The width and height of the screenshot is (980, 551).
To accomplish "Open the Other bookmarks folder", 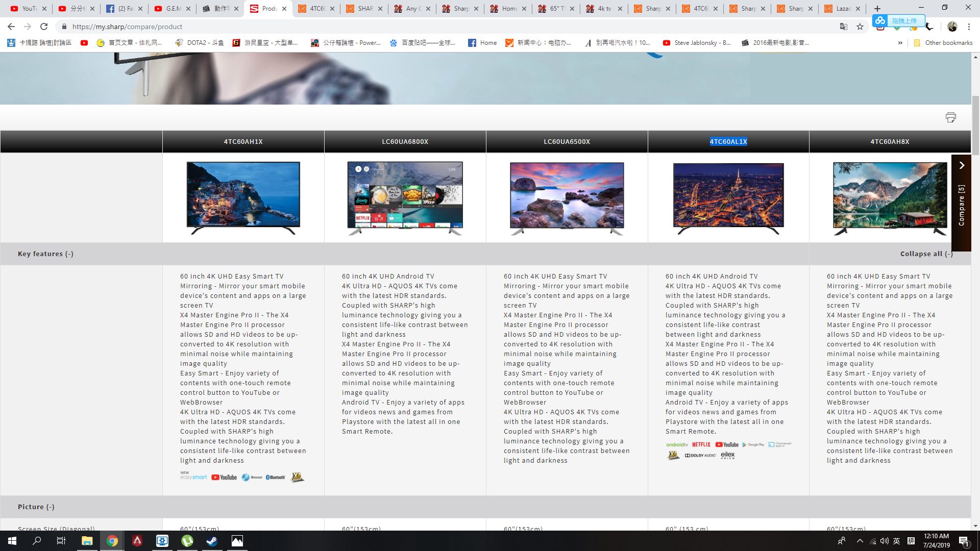I will 943,43.
